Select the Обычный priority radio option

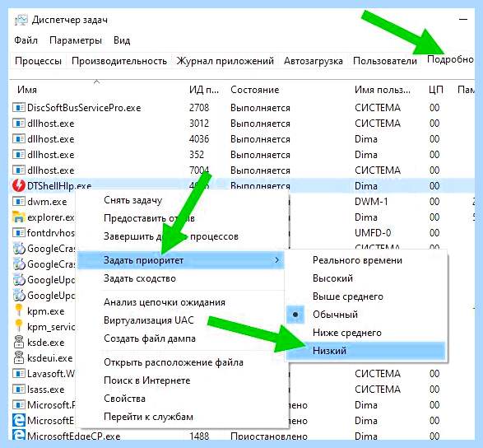coord(366,315)
